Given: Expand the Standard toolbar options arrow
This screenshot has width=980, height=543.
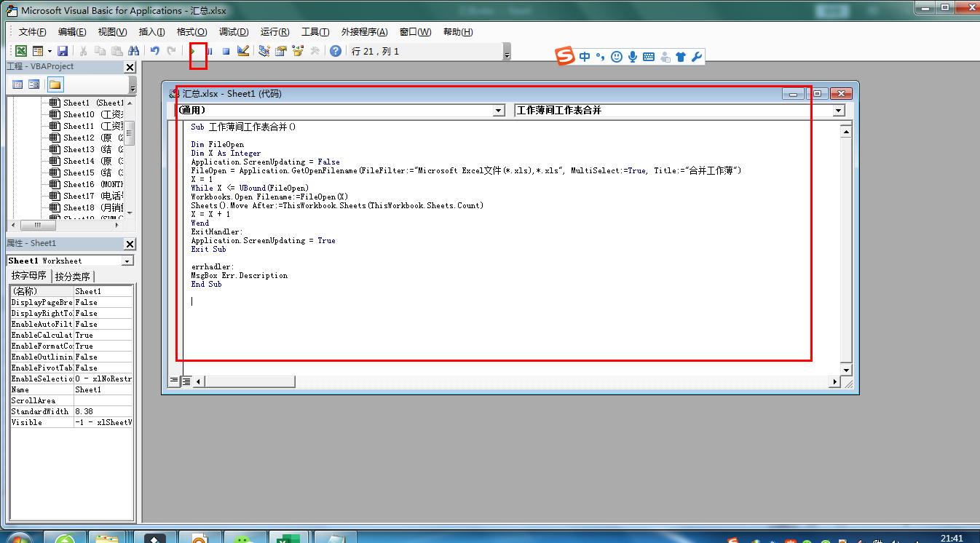Looking at the screenshot, I should coord(507,52).
